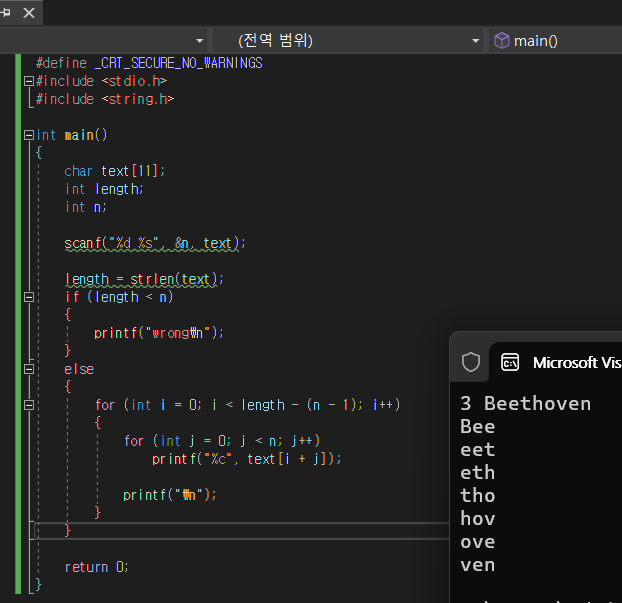Image resolution: width=622 pixels, height=603 pixels.
Task: Click the inner for (int j = 0...) line
Action: 222,441
